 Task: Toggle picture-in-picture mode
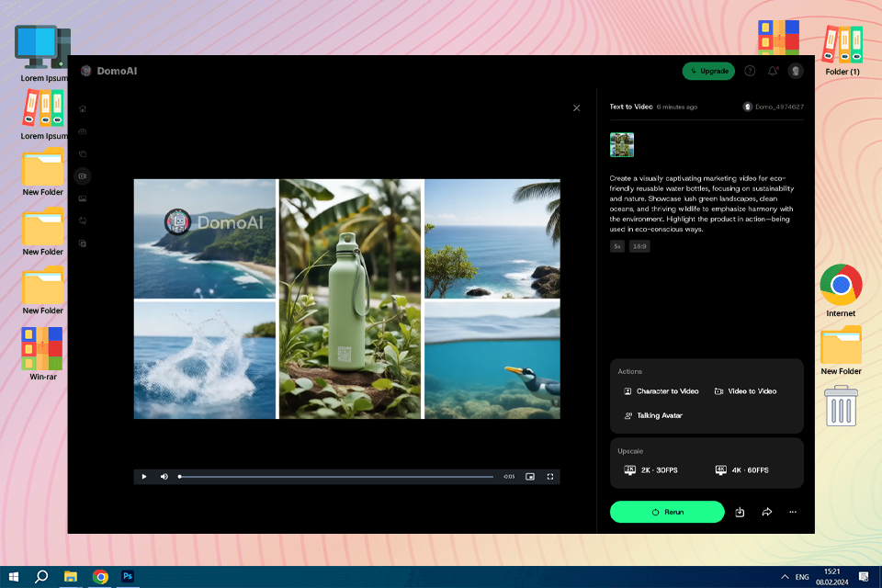(530, 477)
